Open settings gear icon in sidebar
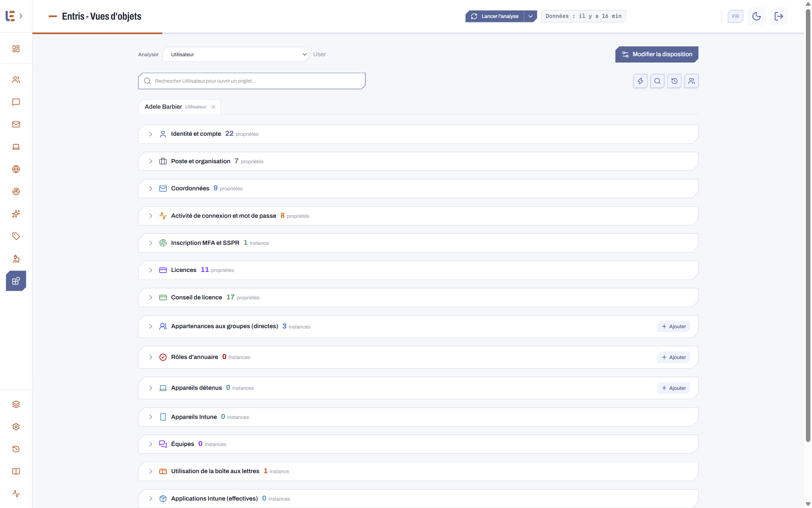 tap(16, 427)
